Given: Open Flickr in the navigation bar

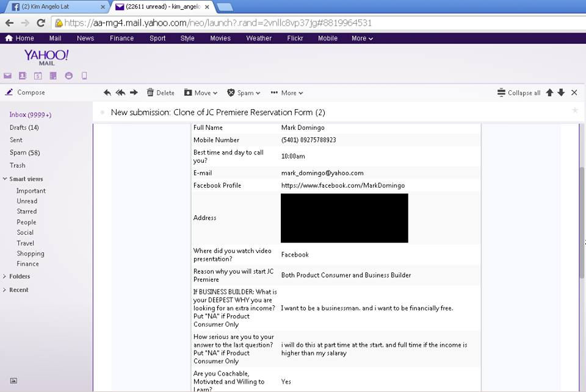Looking at the screenshot, I should [295, 38].
